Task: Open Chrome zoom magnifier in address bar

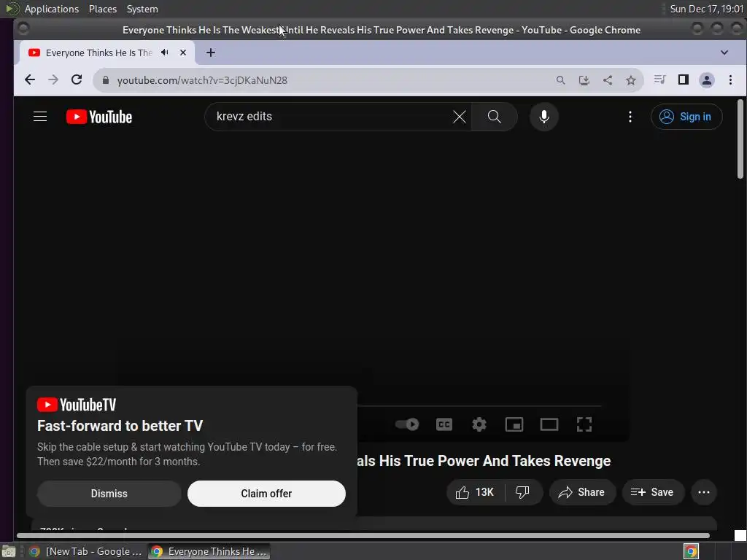Action: [x=561, y=80]
